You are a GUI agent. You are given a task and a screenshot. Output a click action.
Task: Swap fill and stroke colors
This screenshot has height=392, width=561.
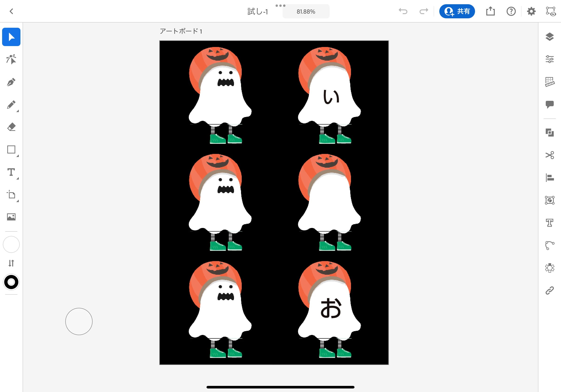point(11,263)
